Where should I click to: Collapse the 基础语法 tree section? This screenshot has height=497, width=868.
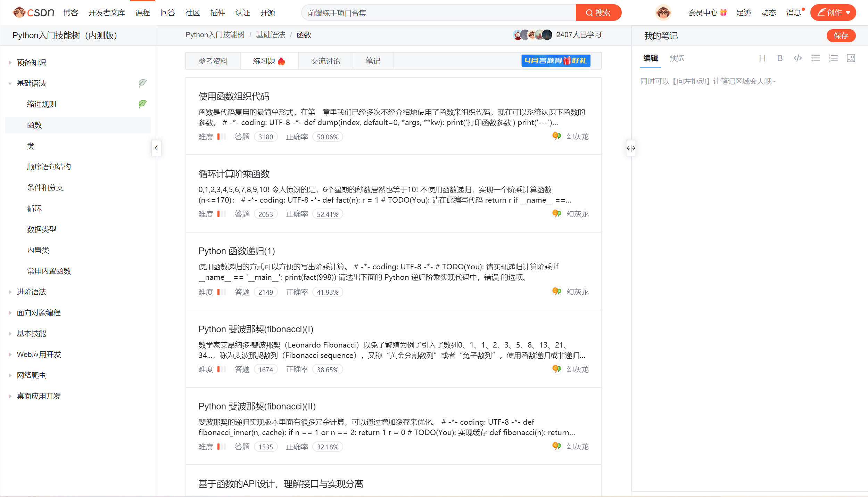click(10, 83)
